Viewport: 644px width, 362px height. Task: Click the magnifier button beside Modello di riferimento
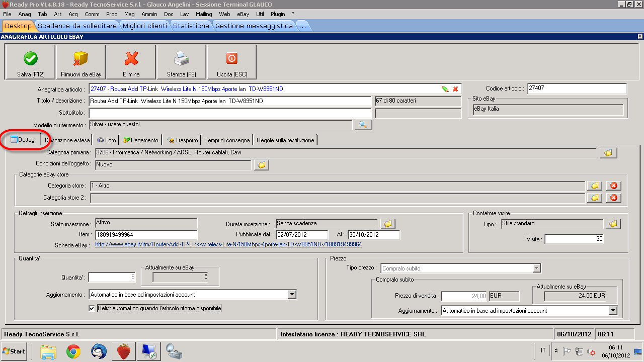[x=363, y=124]
